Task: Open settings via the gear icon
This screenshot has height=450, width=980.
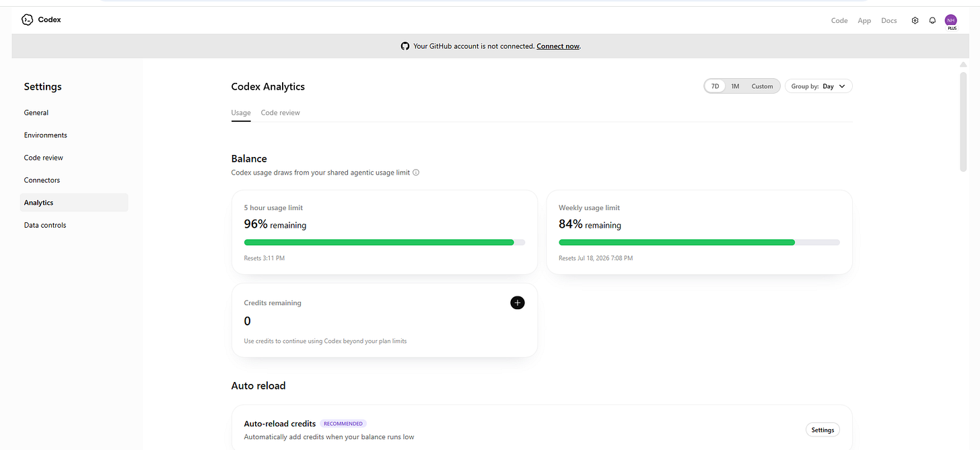Action: (x=915, y=20)
